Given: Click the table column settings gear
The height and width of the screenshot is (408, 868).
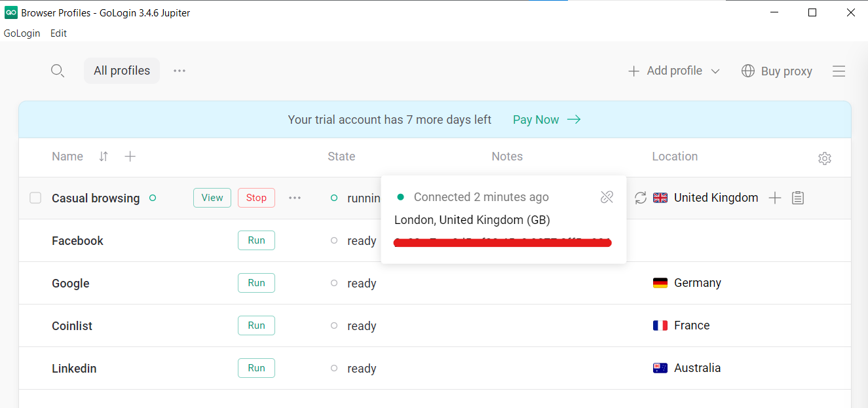Looking at the screenshot, I should click(x=824, y=158).
